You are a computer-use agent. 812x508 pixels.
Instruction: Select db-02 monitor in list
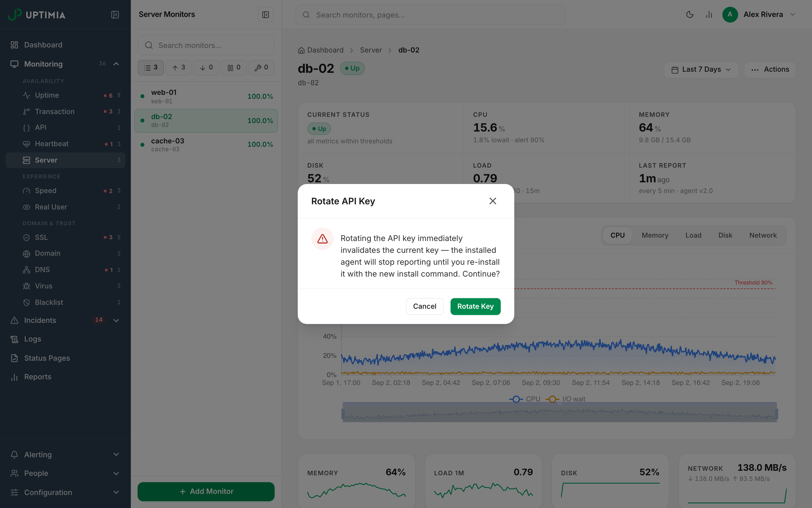click(206, 121)
